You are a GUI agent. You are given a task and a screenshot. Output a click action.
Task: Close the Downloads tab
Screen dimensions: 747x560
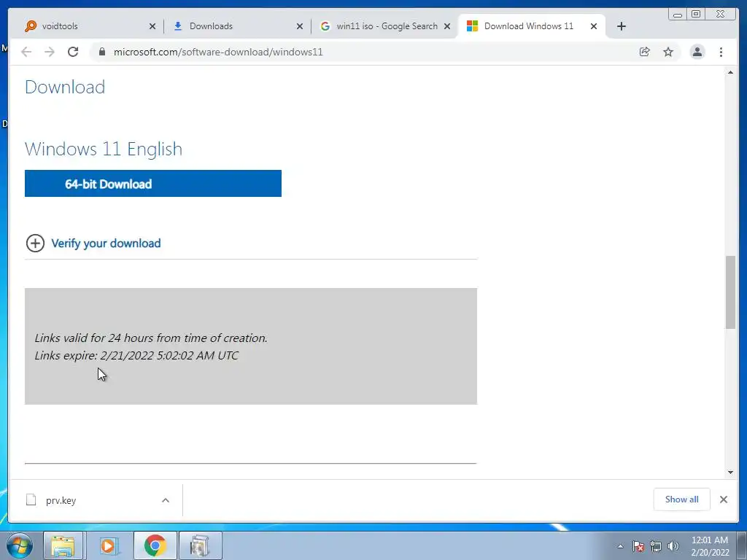coord(300,26)
